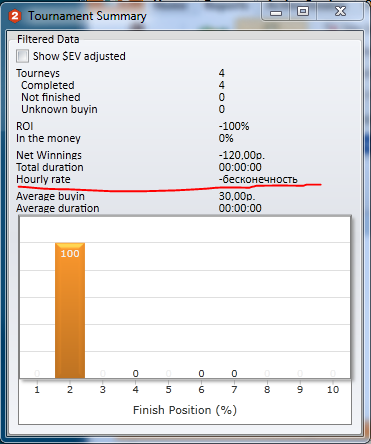Screen dimensions: 371x444
Task: Close the Tournament Summary window
Action: 340,12
